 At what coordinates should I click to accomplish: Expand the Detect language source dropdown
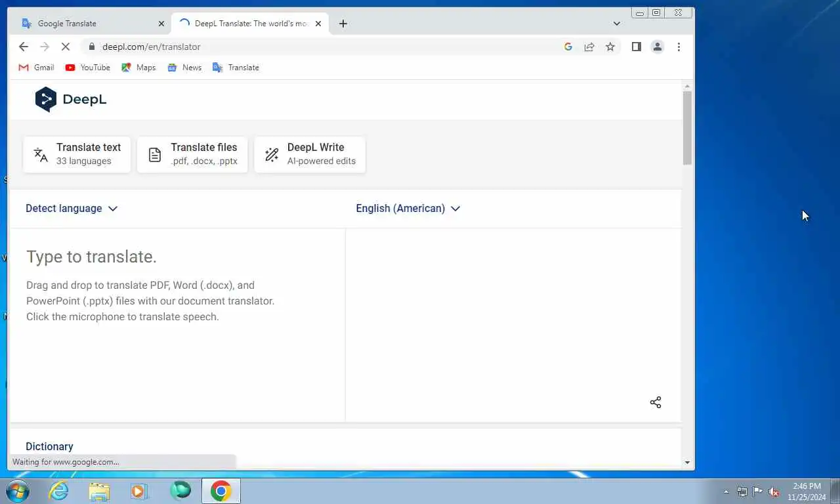(72, 208)
